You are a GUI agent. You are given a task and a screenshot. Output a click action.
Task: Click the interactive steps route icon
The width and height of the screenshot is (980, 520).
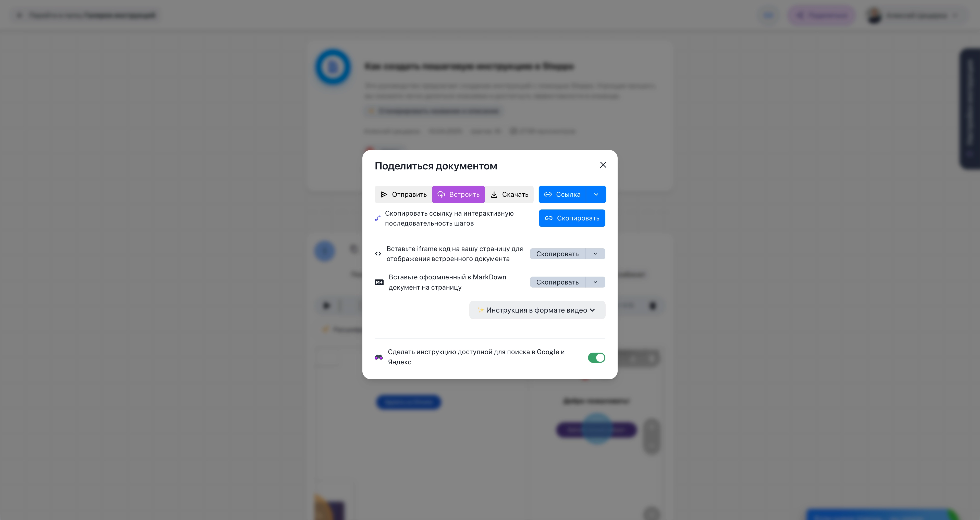tap(378, 218)
